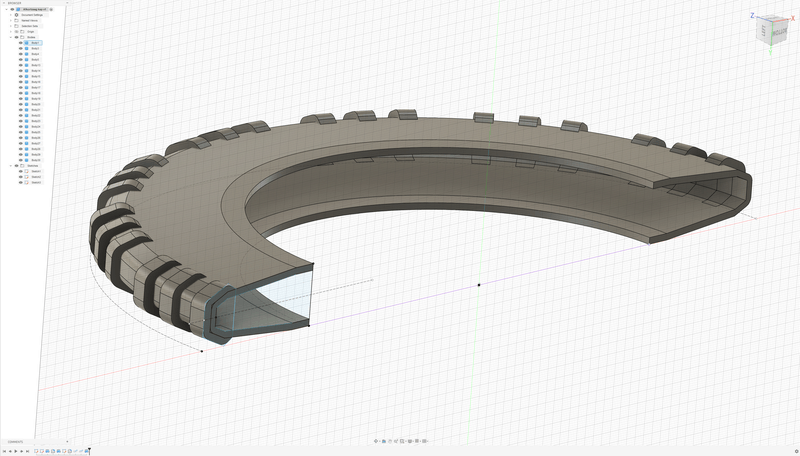Image resolution: width=800 pixels, height=456 pixels.
Task: Toggle visibility of Sketches folder
Action: tap(16, 166)
